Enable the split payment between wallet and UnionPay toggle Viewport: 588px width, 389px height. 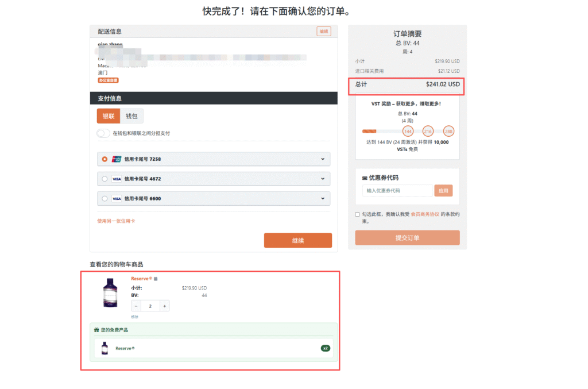coord(103,133)
